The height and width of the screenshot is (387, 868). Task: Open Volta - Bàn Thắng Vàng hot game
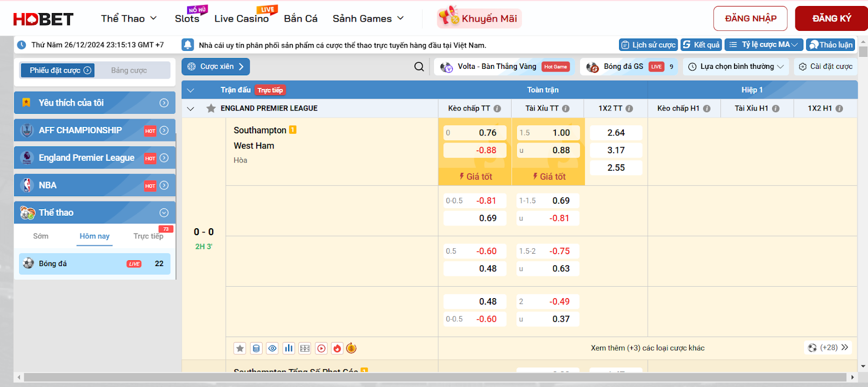[503, 67]
